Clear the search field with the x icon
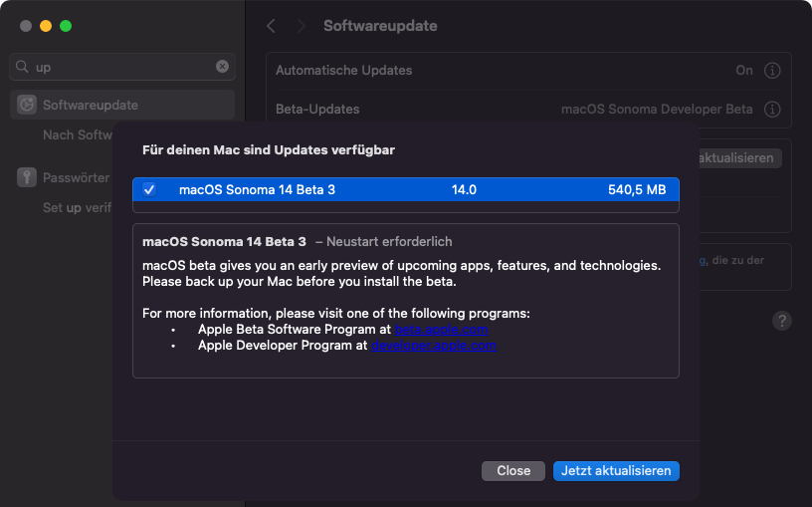Screen dimensions: 812x507 222,67
